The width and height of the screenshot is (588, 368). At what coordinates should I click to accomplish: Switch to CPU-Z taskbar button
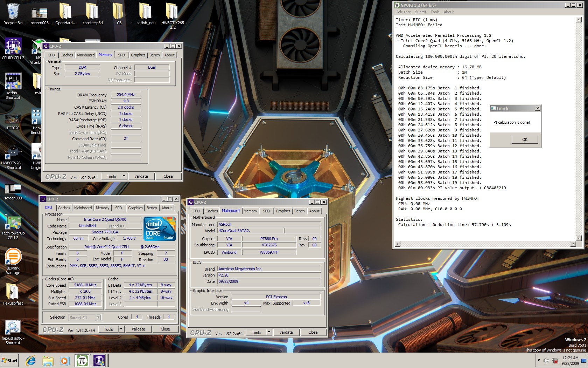(x=99, y=361)
